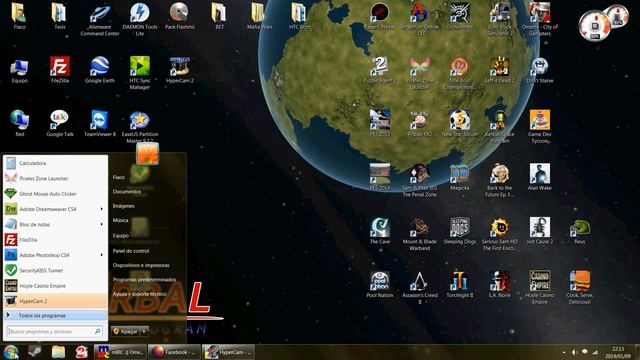Expand Adobe Photoshop CS4 jump list arrow
This screenshot has height=360, width=640.
click(102, 255)
